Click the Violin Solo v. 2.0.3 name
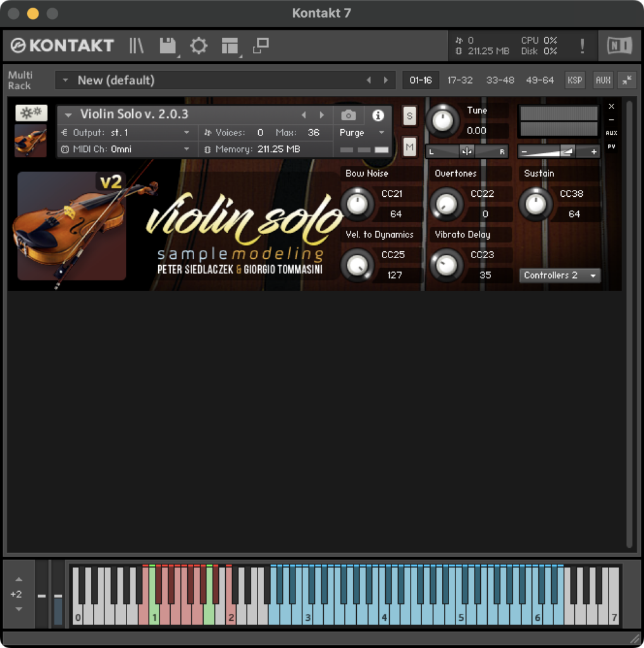Screen dimensions: 644x648 134,114
